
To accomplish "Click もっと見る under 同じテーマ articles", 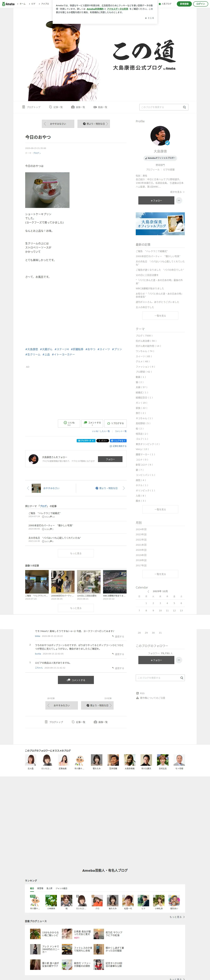I will (76, 553).
